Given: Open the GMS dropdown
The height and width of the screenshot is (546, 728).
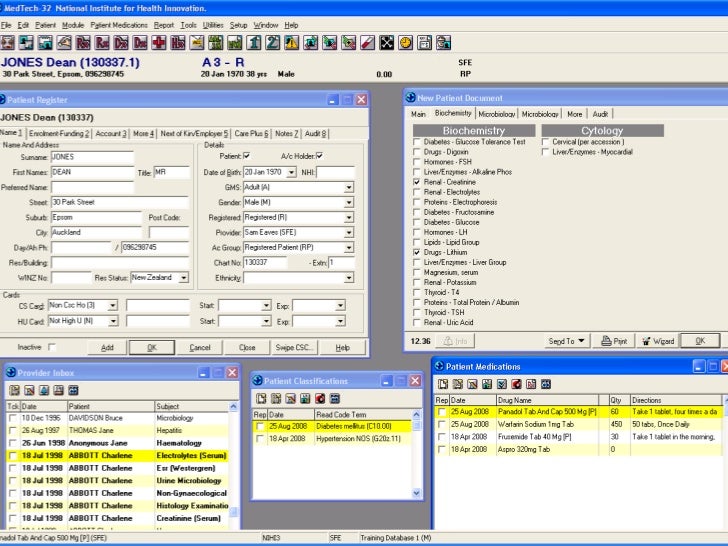Looking at the screenshot, I should 349,187.
